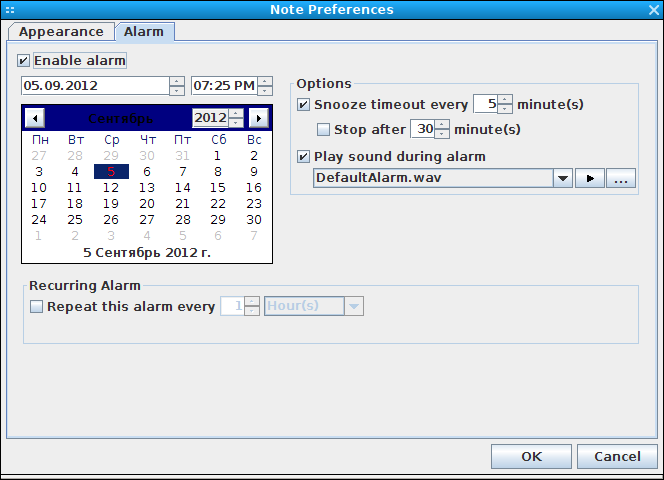
Task: Browse for sound file with ellipsis button
Action: tap(621, 178)
